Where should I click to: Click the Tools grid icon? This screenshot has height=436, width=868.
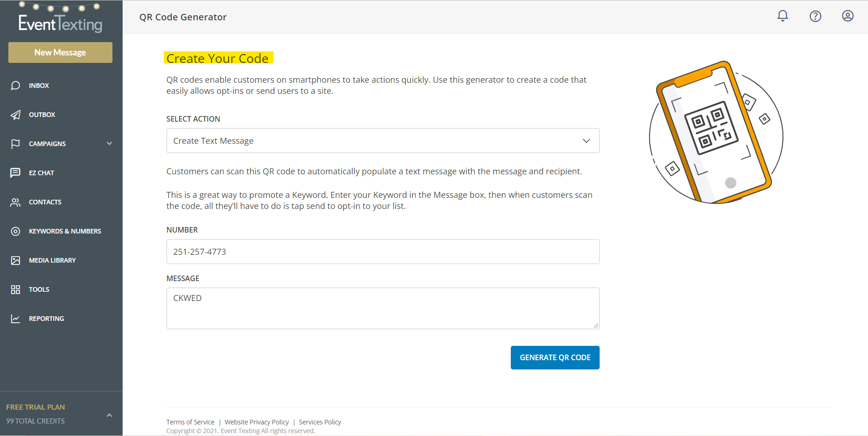coord(16,289)
